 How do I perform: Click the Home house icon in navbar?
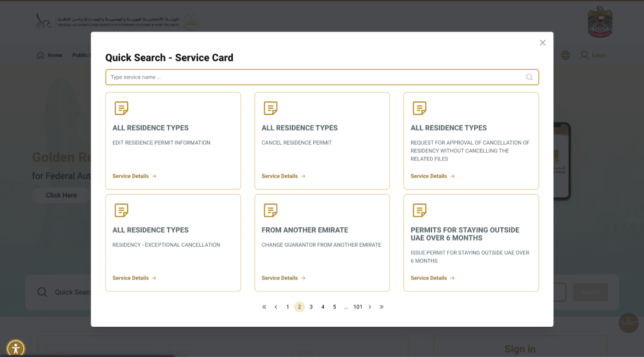coord(40,55)
